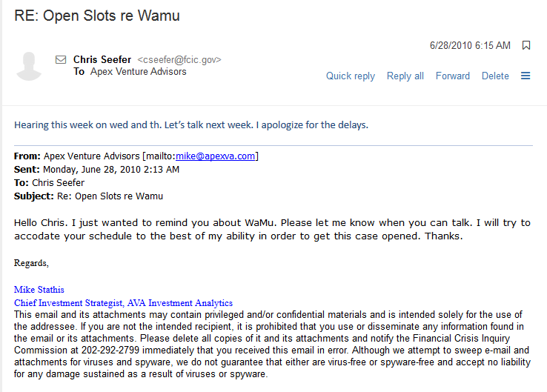This screenshot has width=547, height=392.
Task: Click the 6/28/2010 6:15 AM timestamp
Action: click(x=470, y=45)
